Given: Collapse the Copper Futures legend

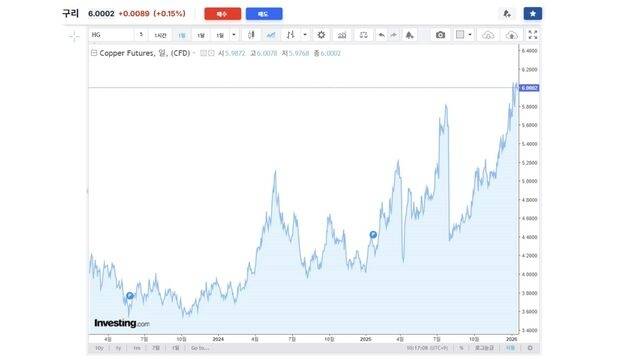Looking at the screenshot, I should click(x=94, y=53).
